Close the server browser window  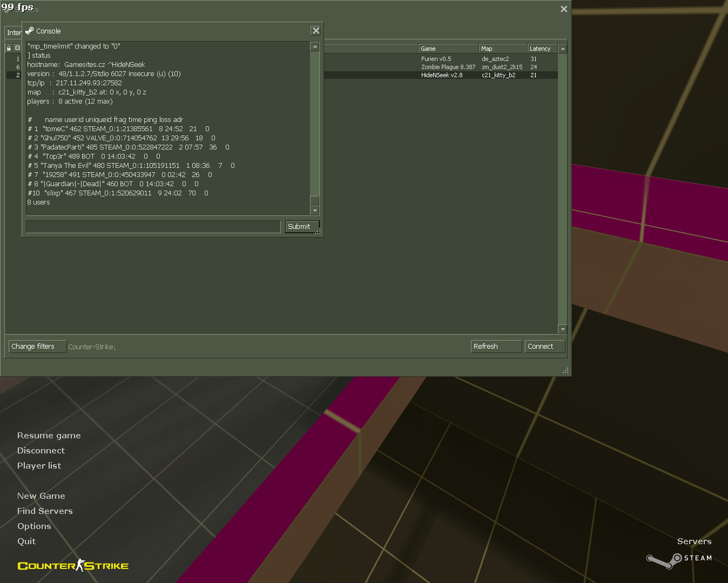pos(564,9)
